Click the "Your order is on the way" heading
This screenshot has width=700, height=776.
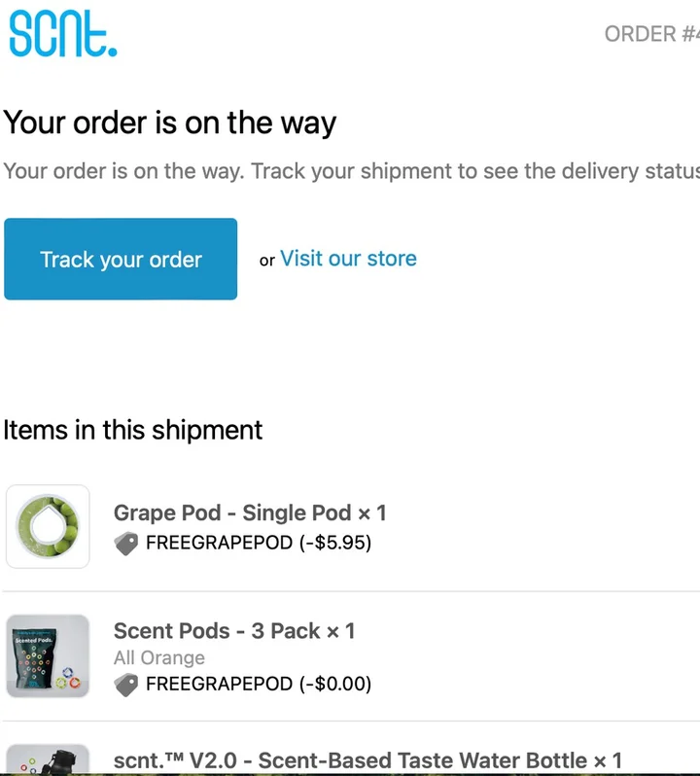pos(170,123)
